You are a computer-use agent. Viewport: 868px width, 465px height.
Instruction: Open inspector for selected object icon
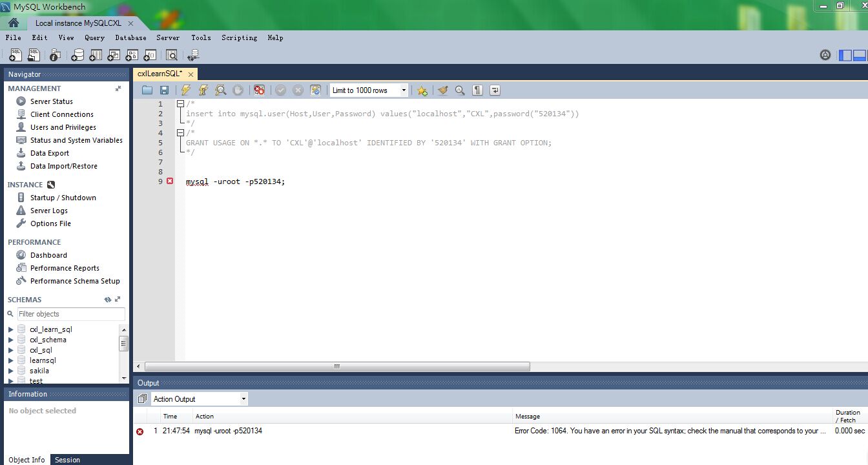tap(56, 55)
